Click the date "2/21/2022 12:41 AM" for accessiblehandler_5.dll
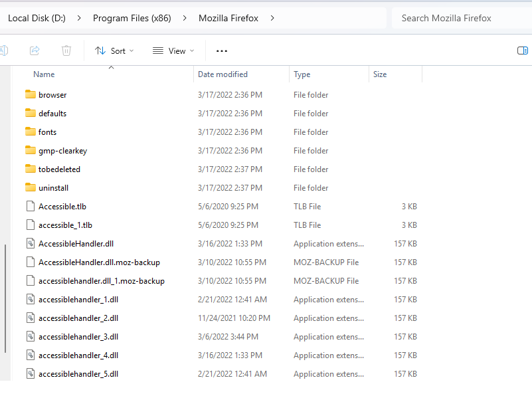The image size is (532, 396). [232, 374]
